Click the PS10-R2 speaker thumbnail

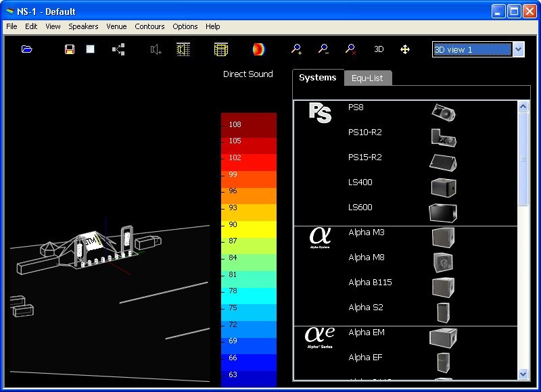click(x=444, y=137)
